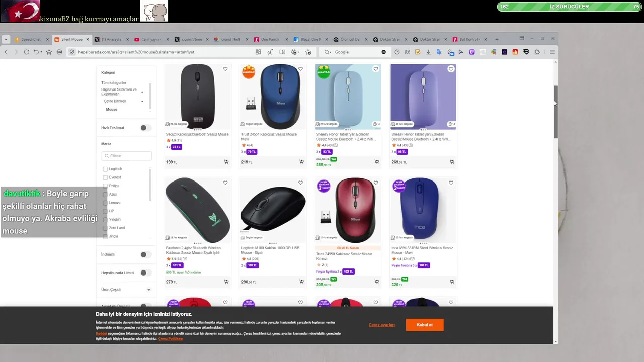The width and height of the screenshot is (644, 362).
Task: Check the Logitech brand checkbox
Action: (105, 169)
